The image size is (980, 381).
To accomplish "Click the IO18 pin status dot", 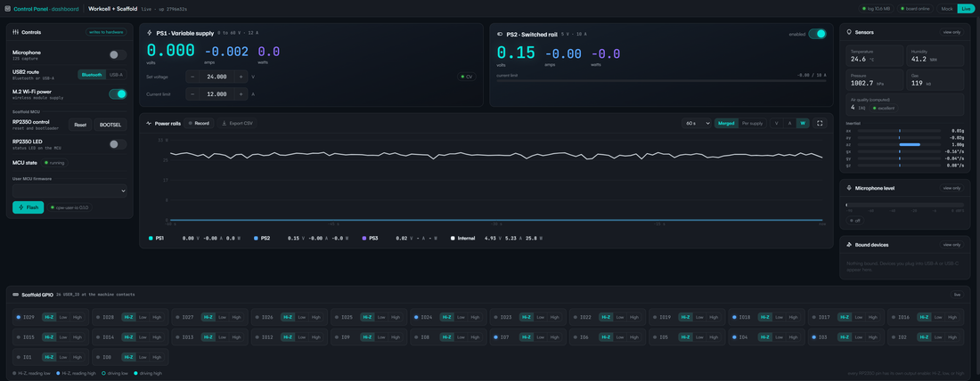I will pos(734,317).
